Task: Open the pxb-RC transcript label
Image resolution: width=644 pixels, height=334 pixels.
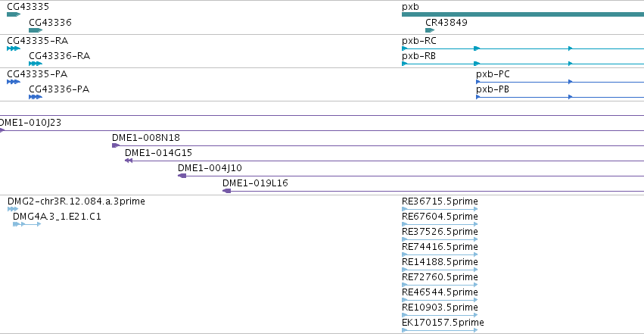Action: 419,41
